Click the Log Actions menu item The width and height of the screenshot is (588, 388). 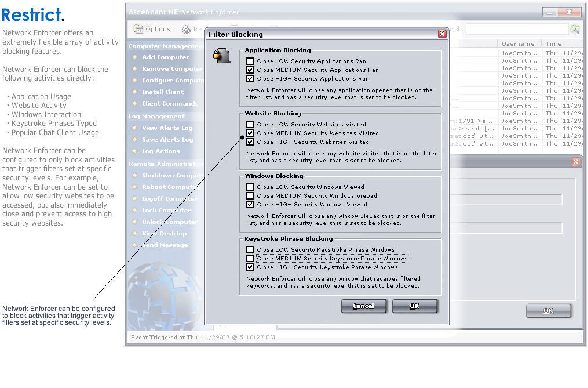tap(160, 151)
